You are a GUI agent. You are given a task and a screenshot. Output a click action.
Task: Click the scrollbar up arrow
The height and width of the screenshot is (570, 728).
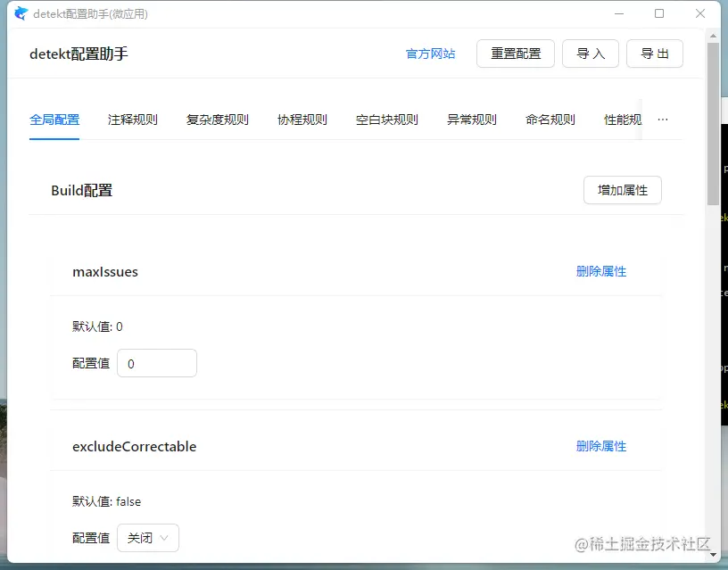(713, 36)
